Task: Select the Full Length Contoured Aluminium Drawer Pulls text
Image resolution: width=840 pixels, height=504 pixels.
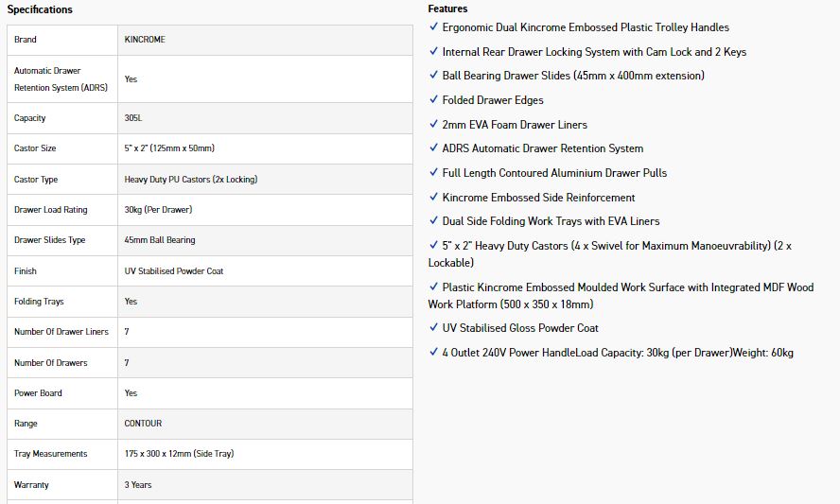Action: pyautogui.click(x=554, y=173)
